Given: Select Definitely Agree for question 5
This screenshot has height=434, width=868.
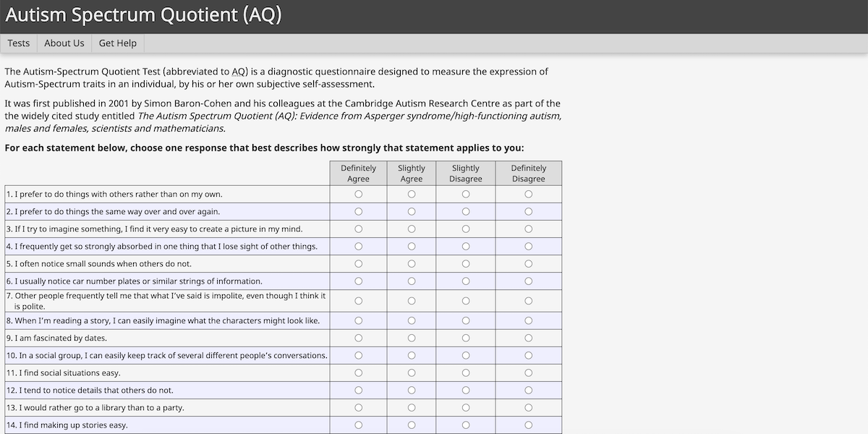Looking at the screenshot, I should click(358, 263).
